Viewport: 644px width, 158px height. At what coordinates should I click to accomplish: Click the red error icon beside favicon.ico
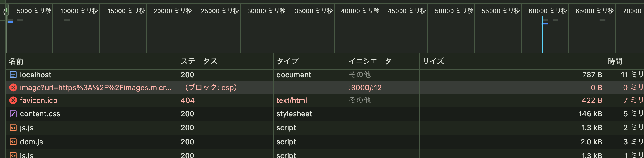pyautogui.click(x=13, y=100)
